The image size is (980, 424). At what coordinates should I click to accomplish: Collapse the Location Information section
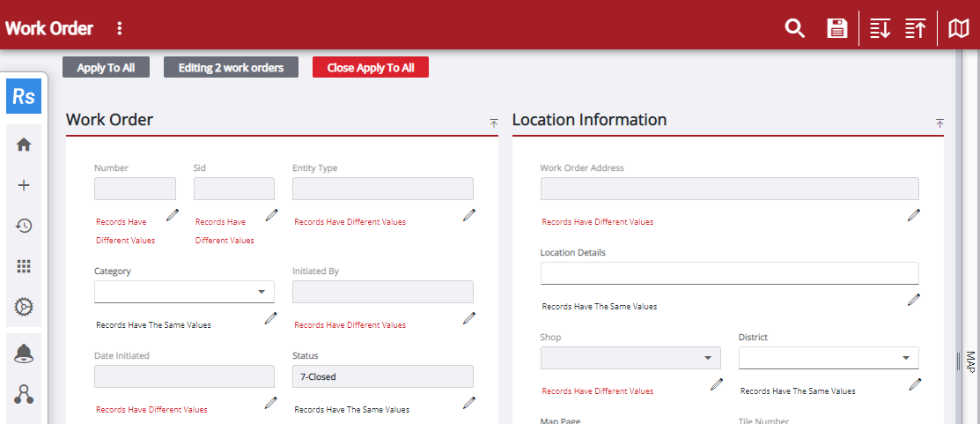tap(939, 123)
